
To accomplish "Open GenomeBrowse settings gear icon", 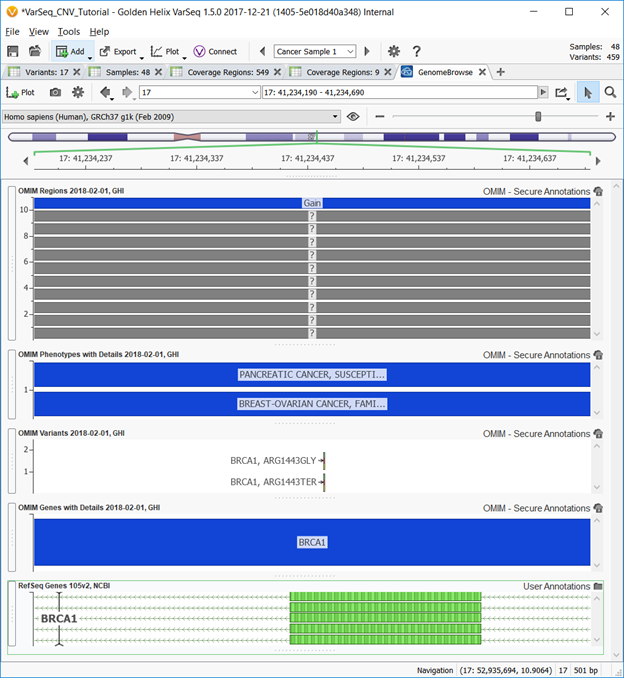I will [x=78, y=92].
